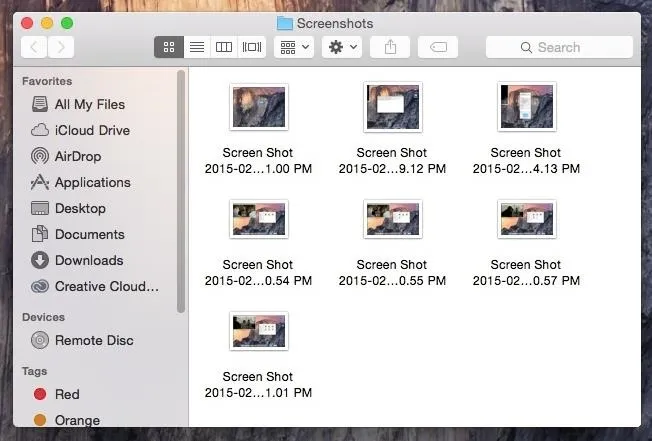Click the sidebar vertical scrollbar

(180, 191)
